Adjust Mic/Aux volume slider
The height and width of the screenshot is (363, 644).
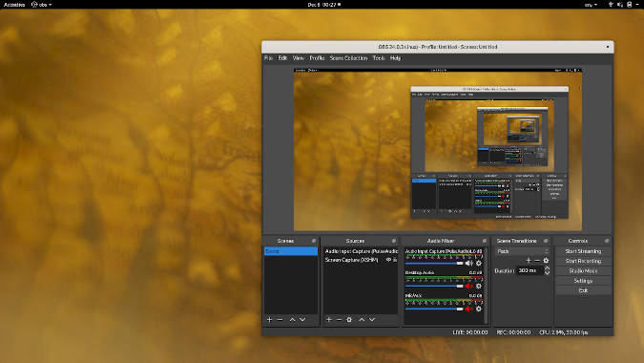coord(434,309)
